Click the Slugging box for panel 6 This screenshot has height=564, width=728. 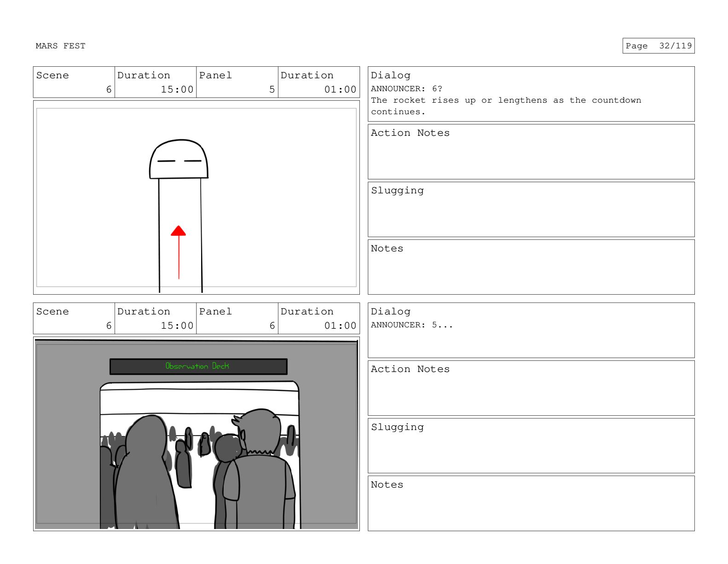pyautogui.click(x=531, y=446)
